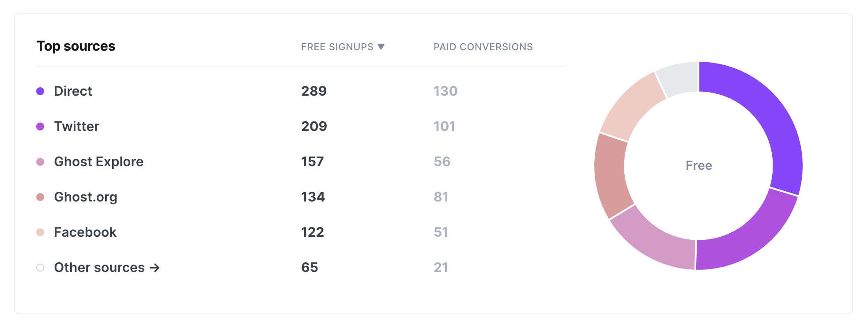
Task: Click the Ghost Explore source label
Action: (98, 161)
